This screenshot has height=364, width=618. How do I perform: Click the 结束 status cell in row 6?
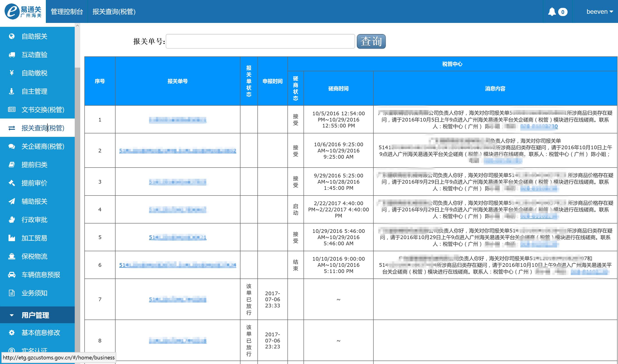tap(295, 265)
